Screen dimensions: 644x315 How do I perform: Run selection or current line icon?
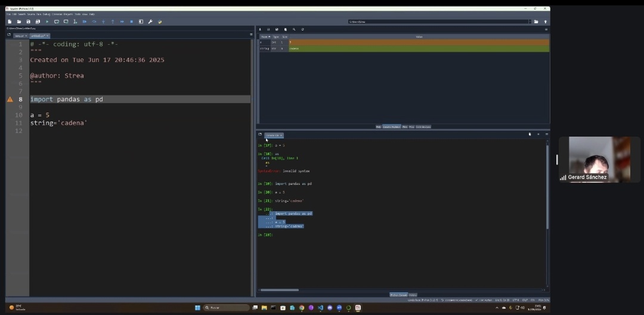pos(75,21)
